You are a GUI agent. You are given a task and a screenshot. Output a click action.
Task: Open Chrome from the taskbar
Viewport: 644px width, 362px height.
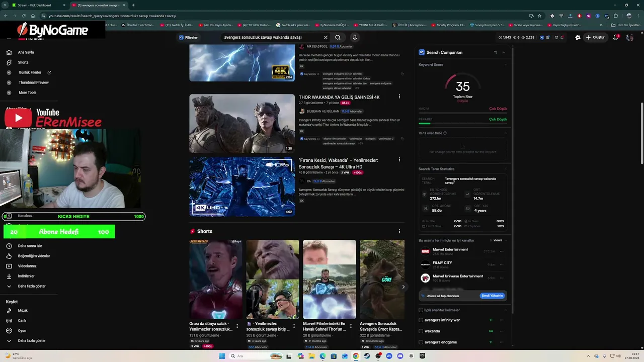pos(356,356)
